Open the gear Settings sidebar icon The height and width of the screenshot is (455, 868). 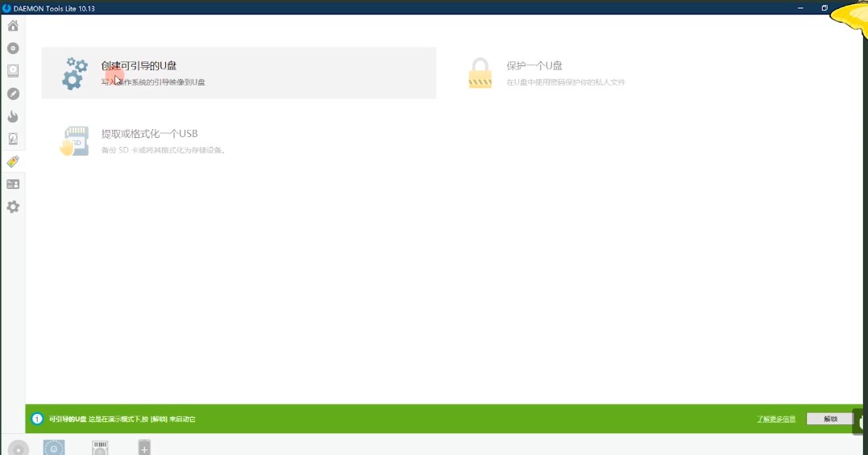[13, 207]
